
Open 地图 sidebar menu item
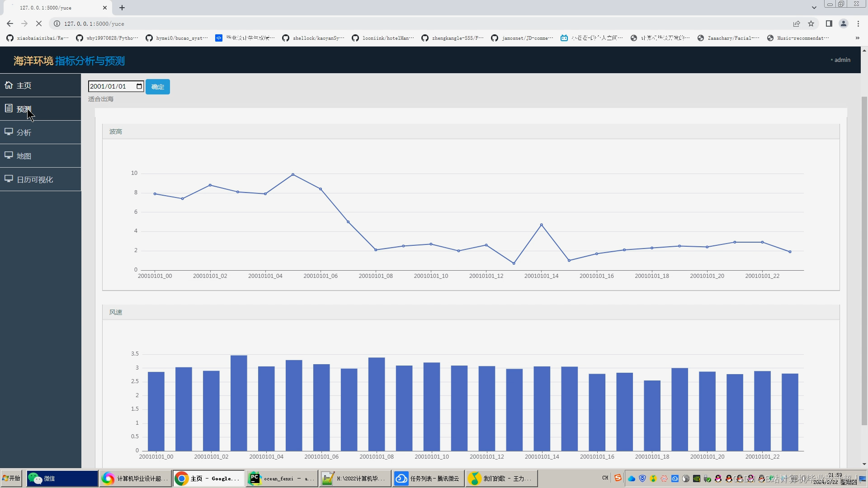pos(24,156)
